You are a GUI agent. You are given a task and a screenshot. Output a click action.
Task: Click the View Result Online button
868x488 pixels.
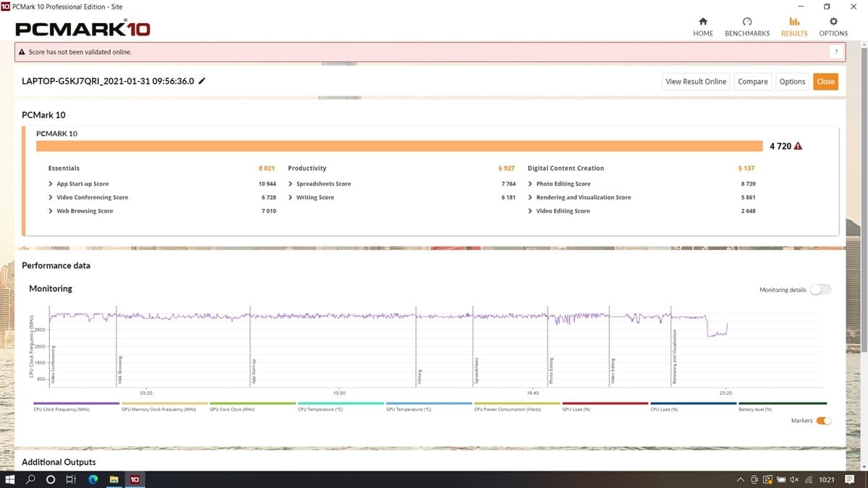695,82
